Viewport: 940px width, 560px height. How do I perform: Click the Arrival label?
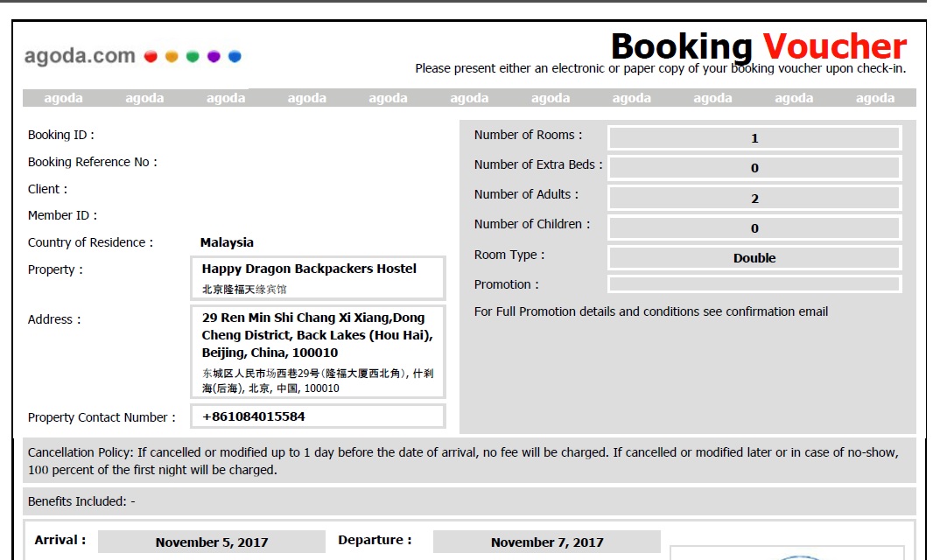pyautogui.click(x=60, y=540)
